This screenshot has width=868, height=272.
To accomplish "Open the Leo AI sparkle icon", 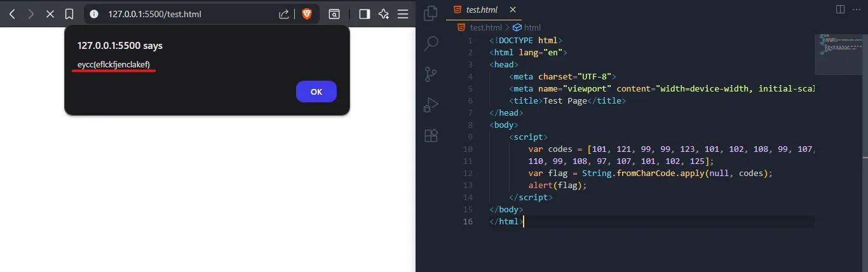I will click(x=384, y=13).
